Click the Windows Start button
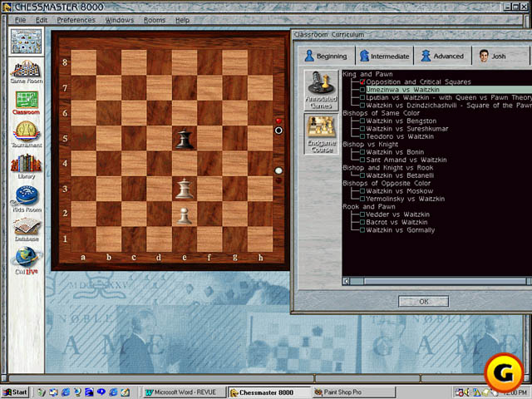This screenshot has width=532, height=399. coord(15,392)
